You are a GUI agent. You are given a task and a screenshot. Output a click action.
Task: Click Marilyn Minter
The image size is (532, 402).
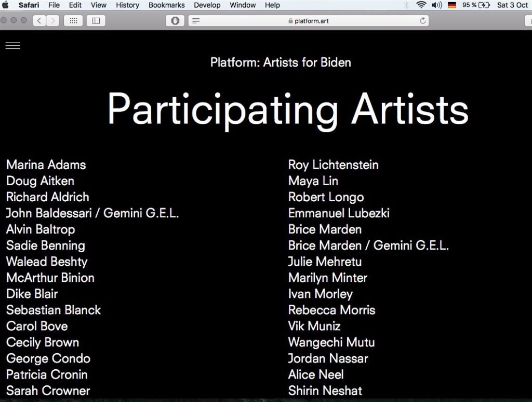[x=328, y=278]
